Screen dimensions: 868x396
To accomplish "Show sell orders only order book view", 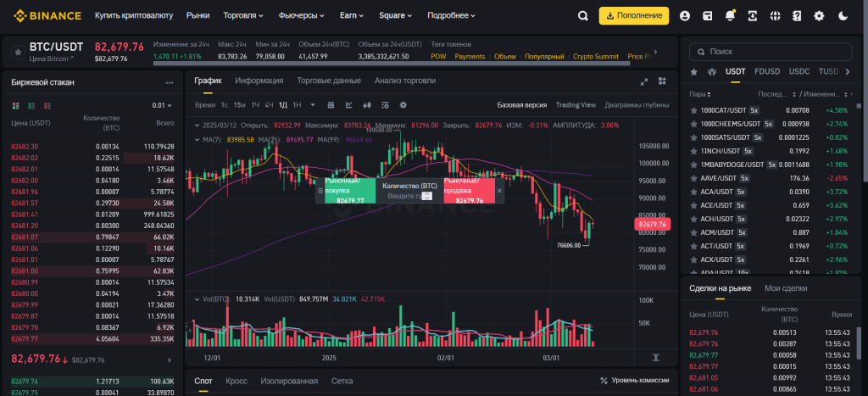I will click(x=47, y=105).
